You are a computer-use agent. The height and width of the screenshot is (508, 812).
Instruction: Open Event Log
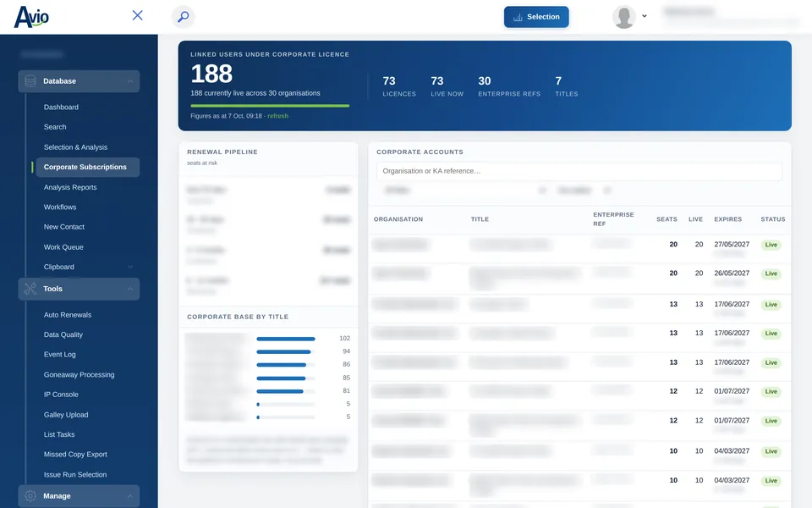tap(59, 355)
